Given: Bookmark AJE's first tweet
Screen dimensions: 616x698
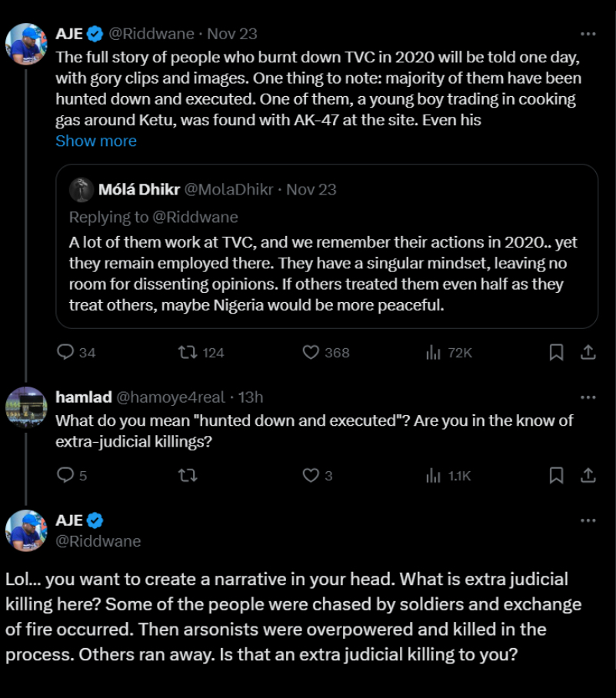Looking at the screenshot, I should 556,352.
